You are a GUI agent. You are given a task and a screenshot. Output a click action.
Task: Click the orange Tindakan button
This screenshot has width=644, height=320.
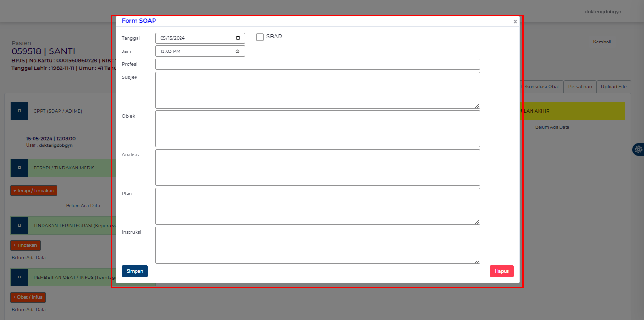pos(25,245)
